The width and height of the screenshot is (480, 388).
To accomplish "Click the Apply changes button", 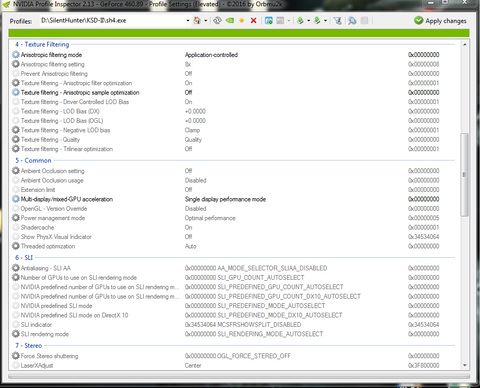I will coord(440,21).
